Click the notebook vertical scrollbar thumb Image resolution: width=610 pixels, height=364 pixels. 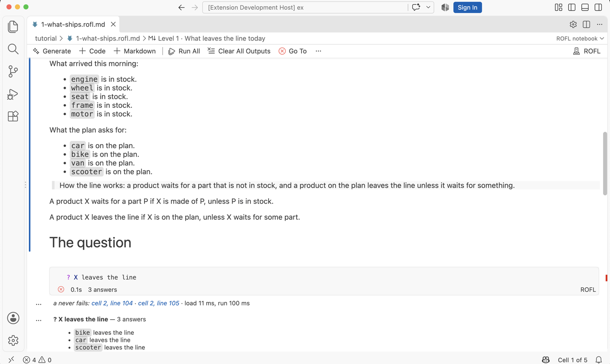point(605,163)
